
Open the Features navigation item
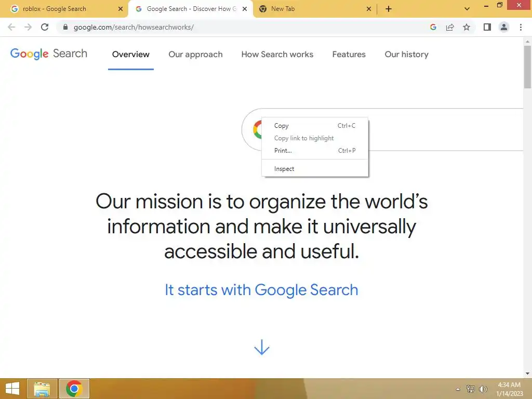[349, 54]
